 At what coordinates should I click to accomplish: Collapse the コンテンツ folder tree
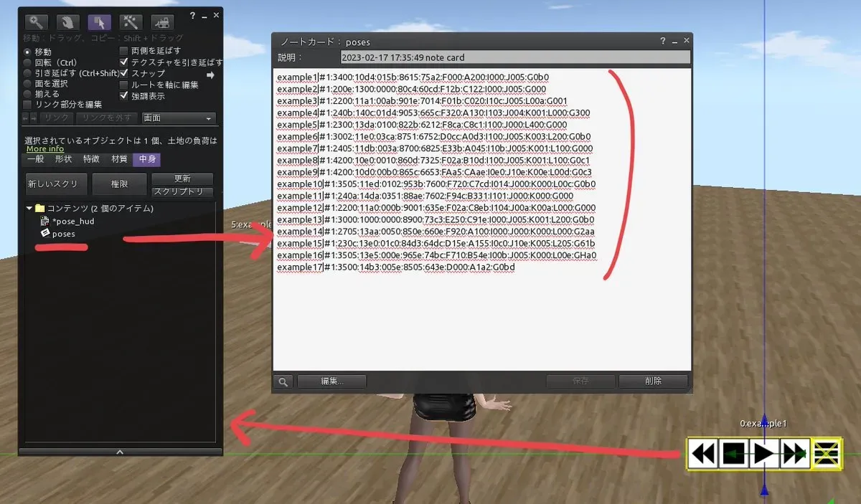point(29,209)
